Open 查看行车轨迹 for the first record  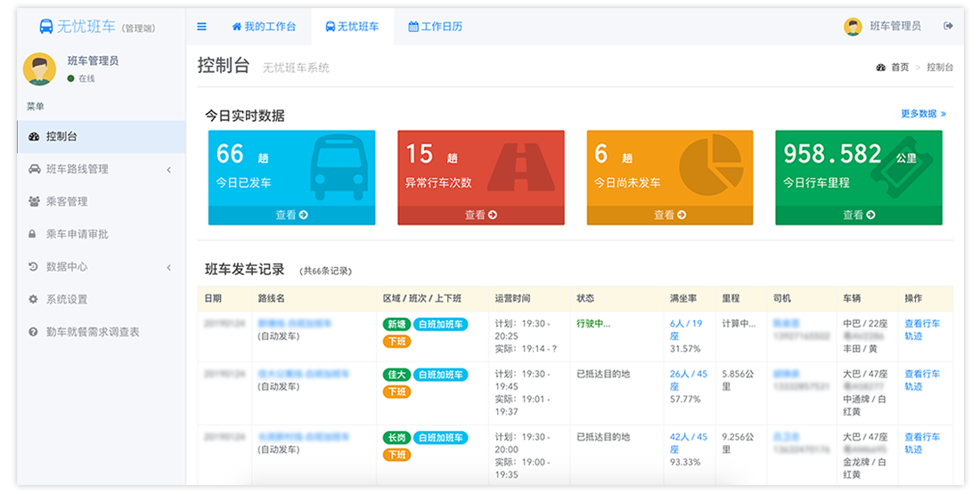921,329
